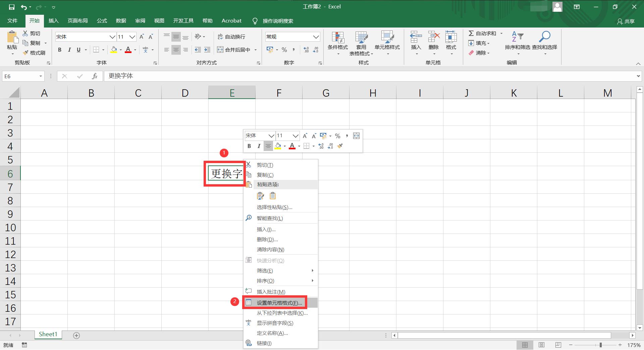This screenshot has width=644, height=350.
Task: Open Find and Select (查找和选择)
Action: pos(544,43)
